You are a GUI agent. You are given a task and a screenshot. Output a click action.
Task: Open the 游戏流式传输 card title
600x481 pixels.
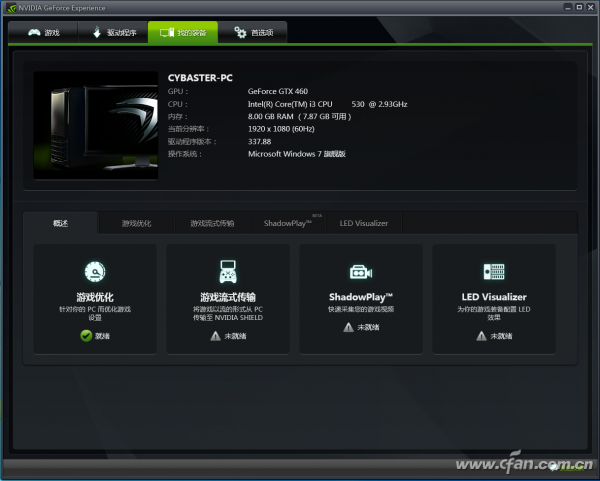[x=228, y=297]
